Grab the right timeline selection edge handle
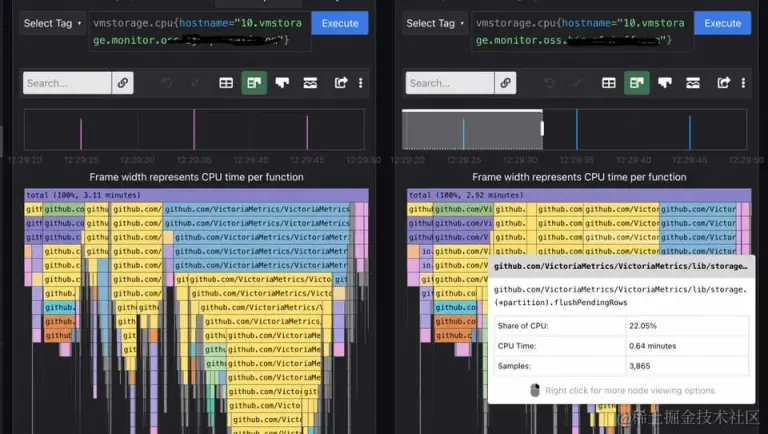The image size is (768, 434). coord(542,128)
